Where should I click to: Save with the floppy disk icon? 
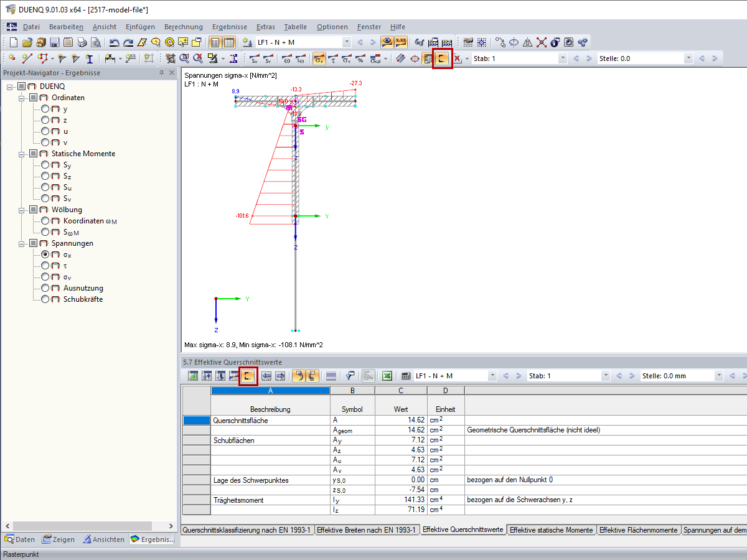pyautogui.click(x=55, y=42)
